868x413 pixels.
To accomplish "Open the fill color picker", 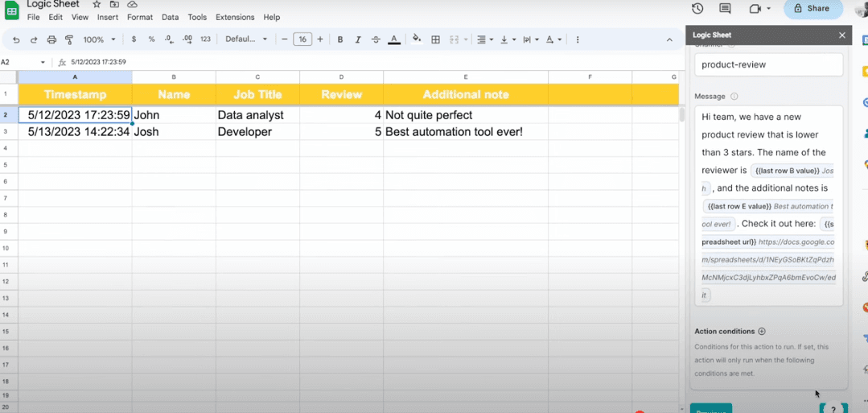I will (416, 39).
